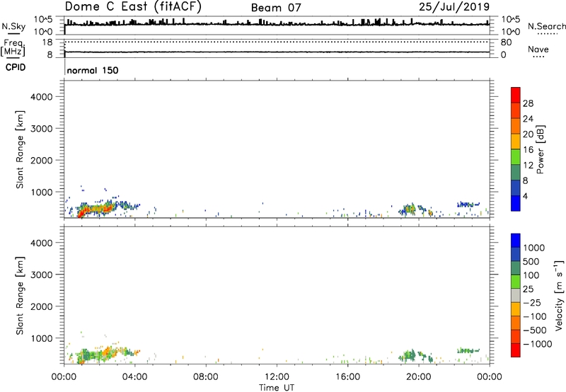Click the noise trace in the N.Sky panel
The height and width of the screenshot is (392, 566).
[277, 24]
